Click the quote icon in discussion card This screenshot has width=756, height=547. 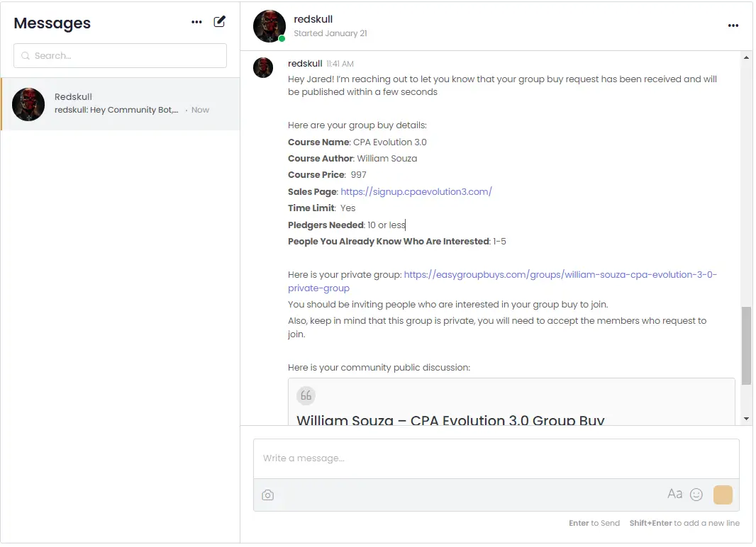306,395
